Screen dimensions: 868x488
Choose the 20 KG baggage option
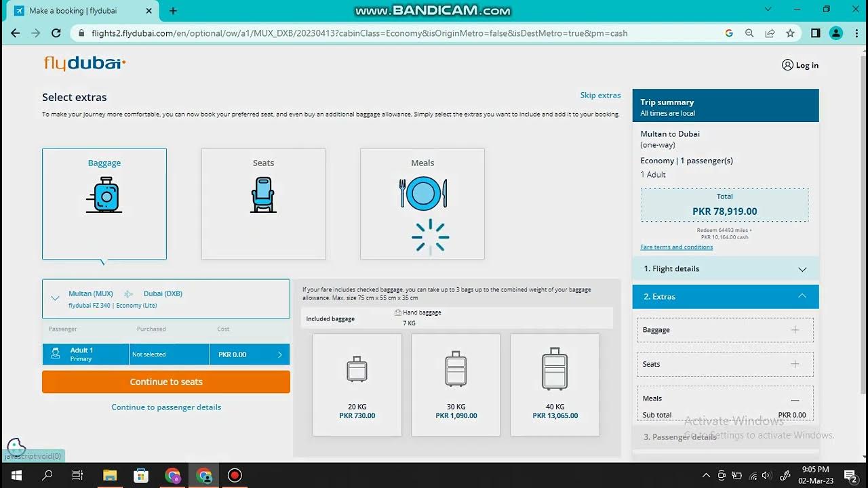click(x=357, y=385)
